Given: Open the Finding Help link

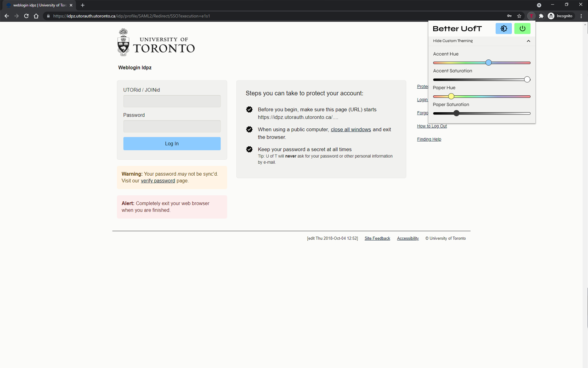Looking at the screenshot, I should click(x=429, y=139).
